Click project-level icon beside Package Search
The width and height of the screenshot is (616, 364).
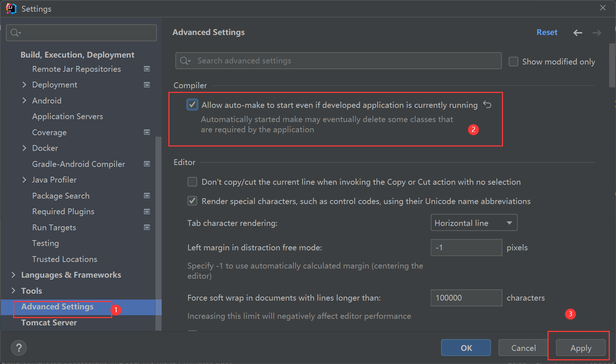pyautogui.click(x=147, y=196)
